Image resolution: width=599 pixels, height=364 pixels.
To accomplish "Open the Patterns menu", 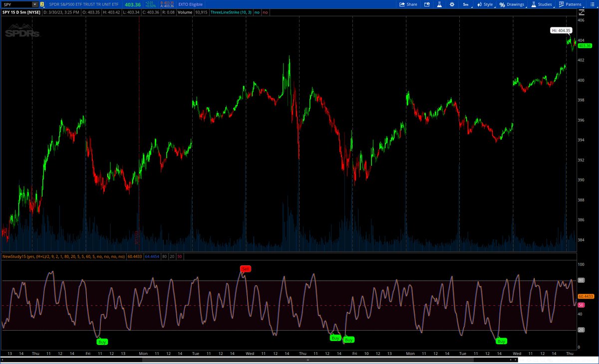I will point(571,4).
